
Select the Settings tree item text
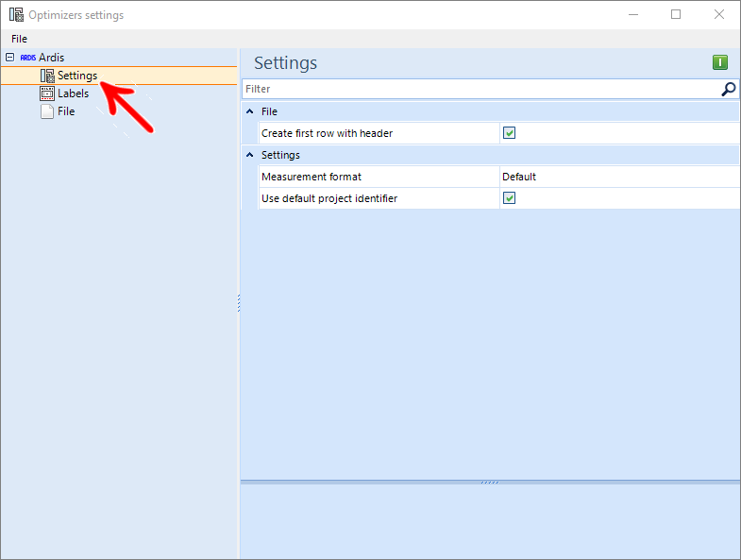(x=77, y=76)
